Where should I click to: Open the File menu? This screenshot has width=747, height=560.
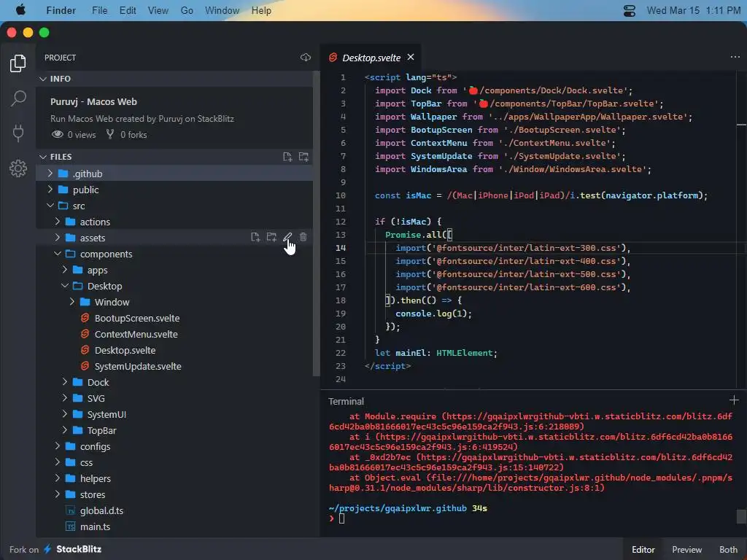click(99, 10)
